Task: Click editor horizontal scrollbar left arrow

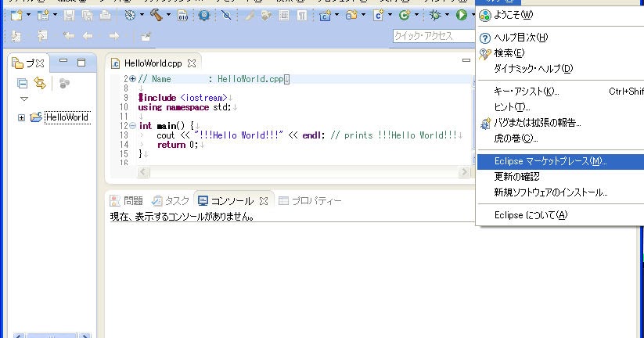Action: pos(143,171)
